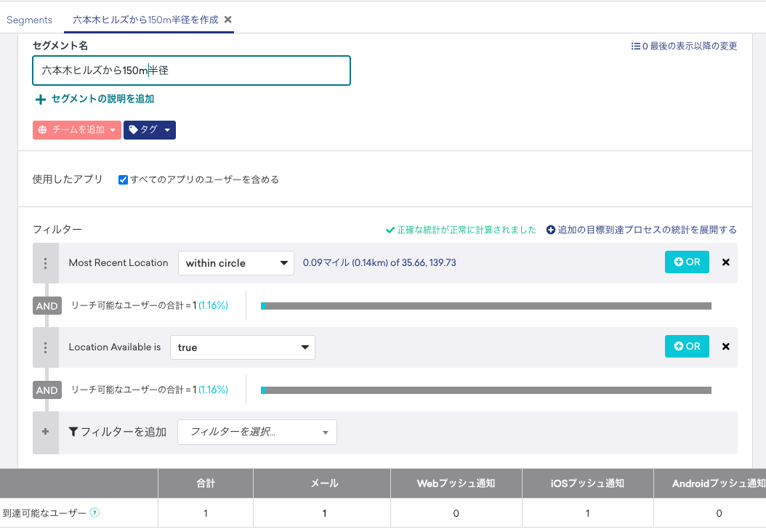Click the plus icon beside セグメントの説明を追加
Image resolution: width=766 pixels, height=532 pixels.
40,99
